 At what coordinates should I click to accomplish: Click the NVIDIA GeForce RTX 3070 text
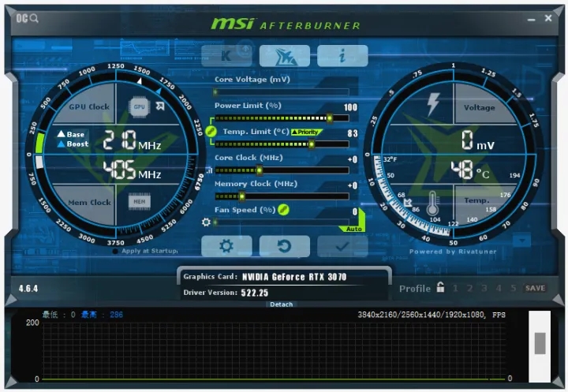pos(294,277)
